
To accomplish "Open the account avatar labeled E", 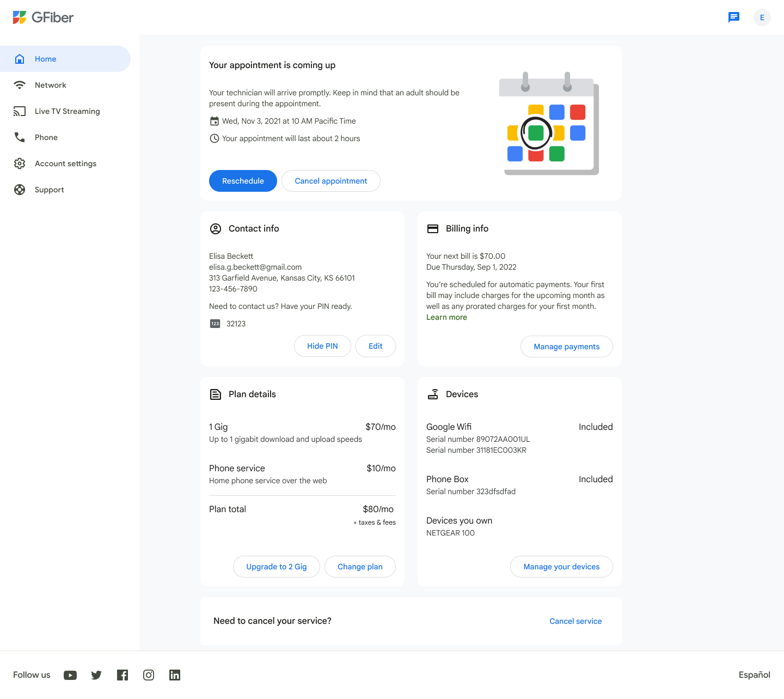I will tap(762, 17).
